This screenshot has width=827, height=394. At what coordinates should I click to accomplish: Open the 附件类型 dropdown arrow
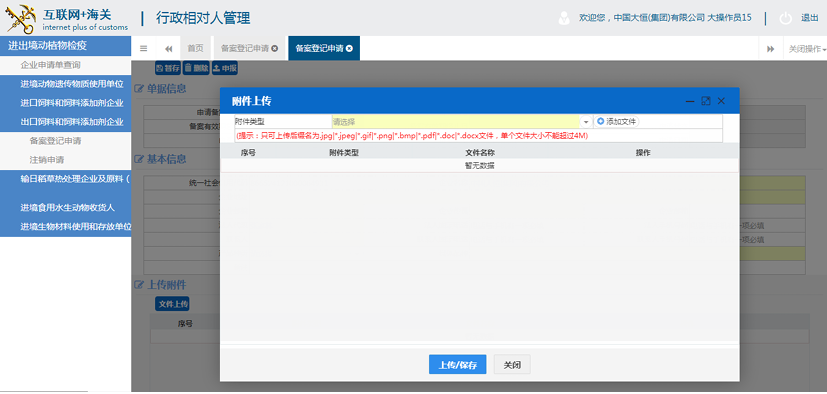[x=585, y=122]
